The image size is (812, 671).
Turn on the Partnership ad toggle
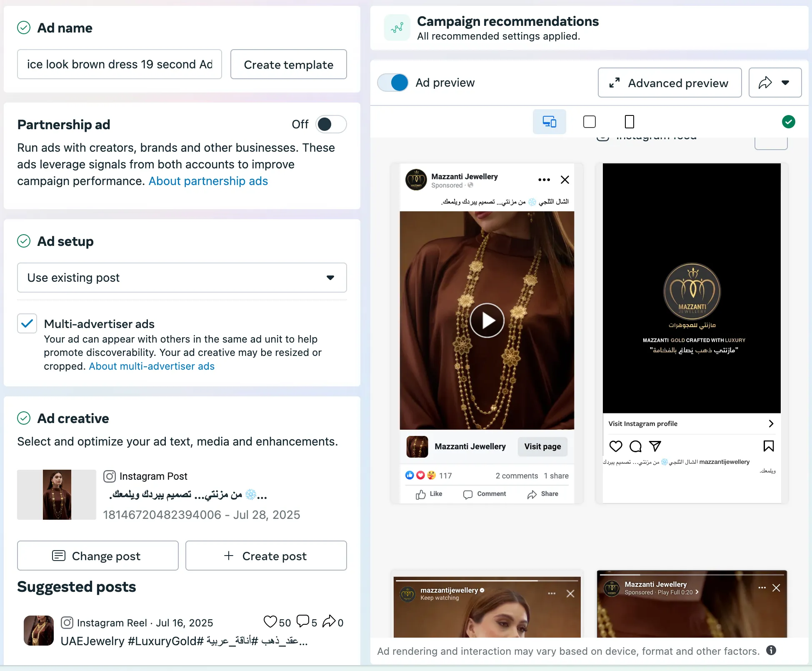pyautogui.click(x=331, y=124)
